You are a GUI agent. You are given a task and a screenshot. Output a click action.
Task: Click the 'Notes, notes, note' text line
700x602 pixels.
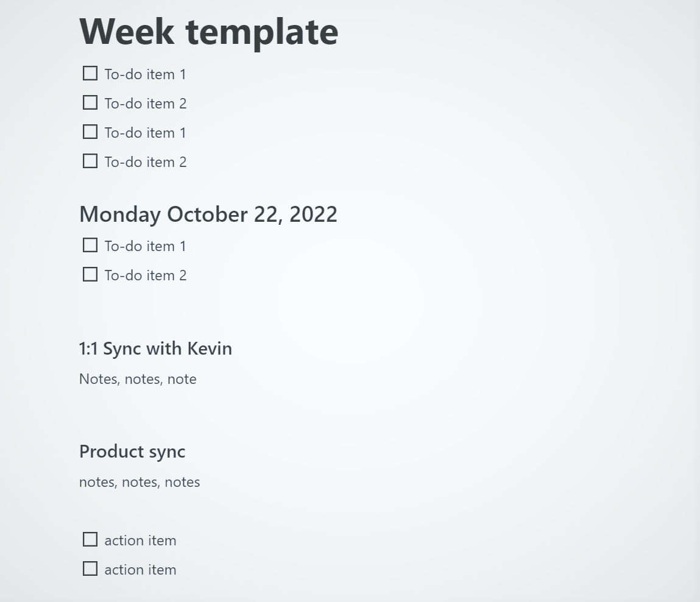click(138, 378)
